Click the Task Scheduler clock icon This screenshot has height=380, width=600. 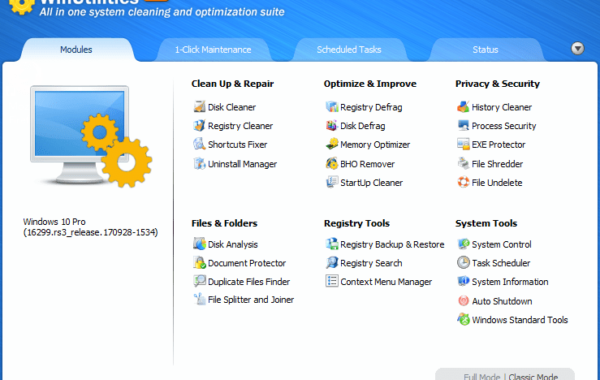463,263
